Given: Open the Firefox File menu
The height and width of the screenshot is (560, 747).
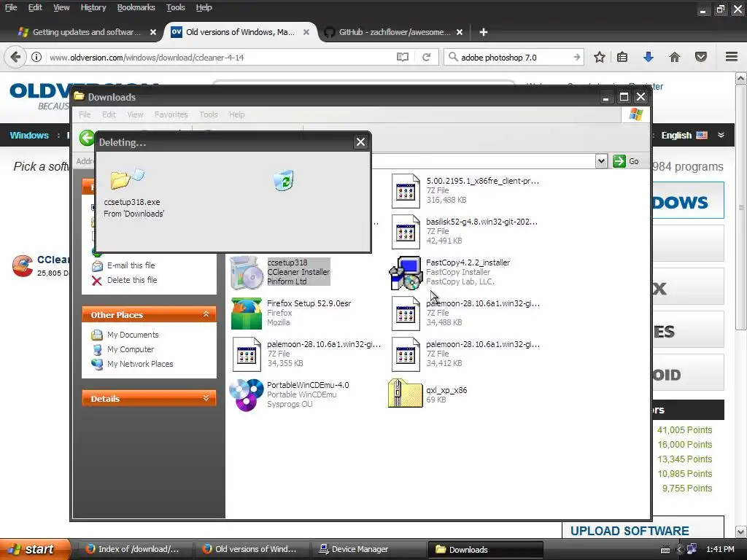Looking at the screenshot, I should pos(11,7).
